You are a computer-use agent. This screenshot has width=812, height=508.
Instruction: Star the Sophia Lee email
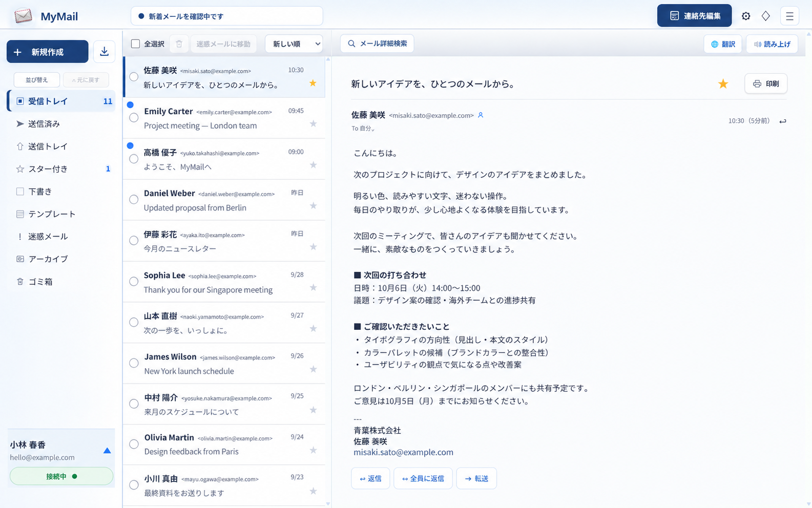point(313,288)
